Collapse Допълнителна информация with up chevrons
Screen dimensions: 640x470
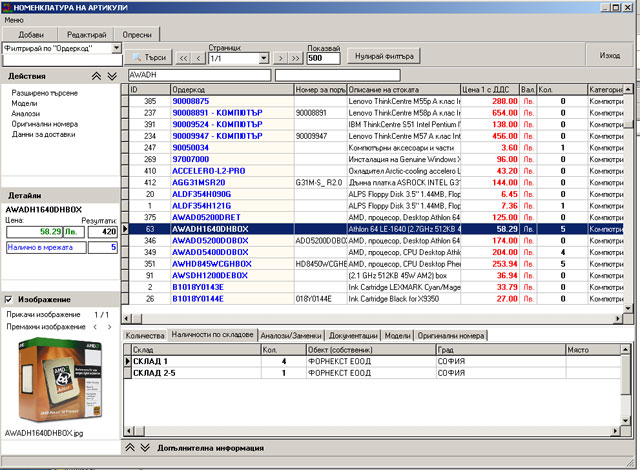130,448
